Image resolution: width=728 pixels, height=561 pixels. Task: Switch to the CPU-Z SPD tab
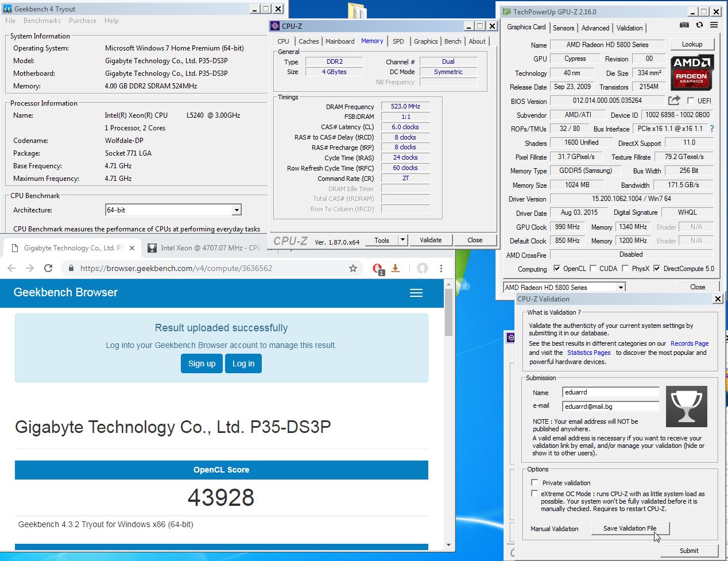398,41
